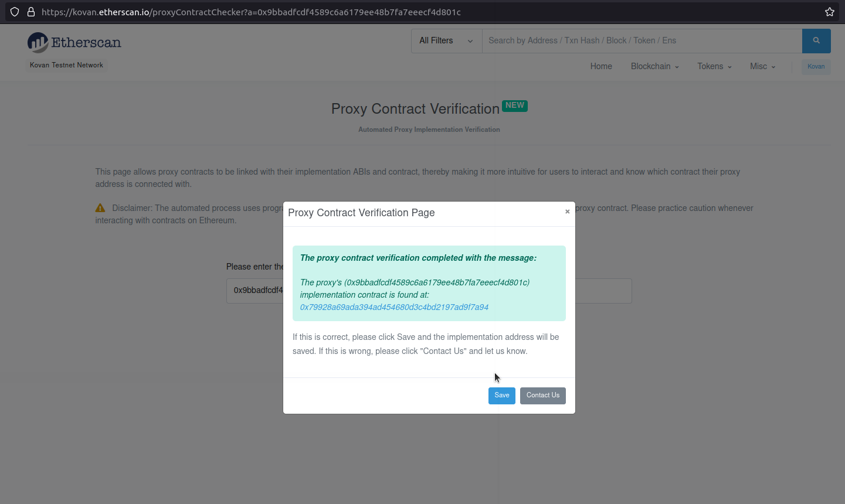Open the Misc menu
The height and width of the screenshot is (504, 845).
tap(762, 66)
